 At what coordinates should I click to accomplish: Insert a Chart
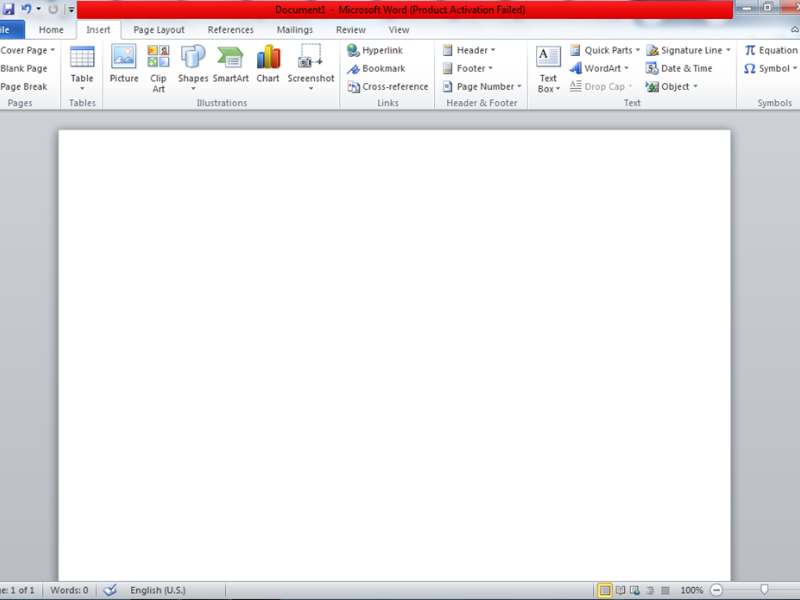tap(268, 64)
